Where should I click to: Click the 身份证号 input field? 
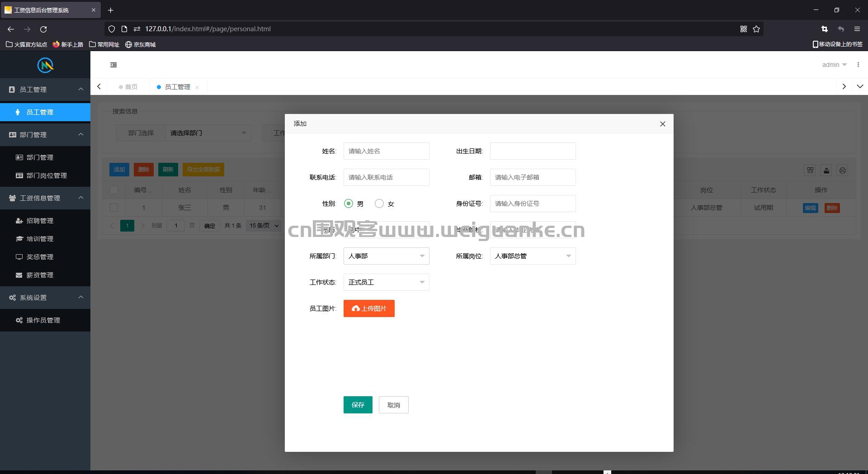pos(533,204)
